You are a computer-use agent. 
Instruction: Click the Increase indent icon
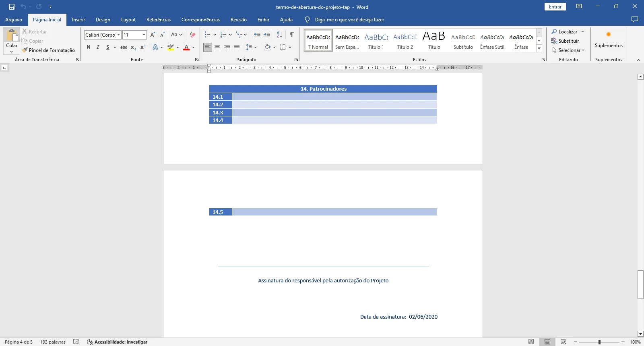click(x=267, y=35)
